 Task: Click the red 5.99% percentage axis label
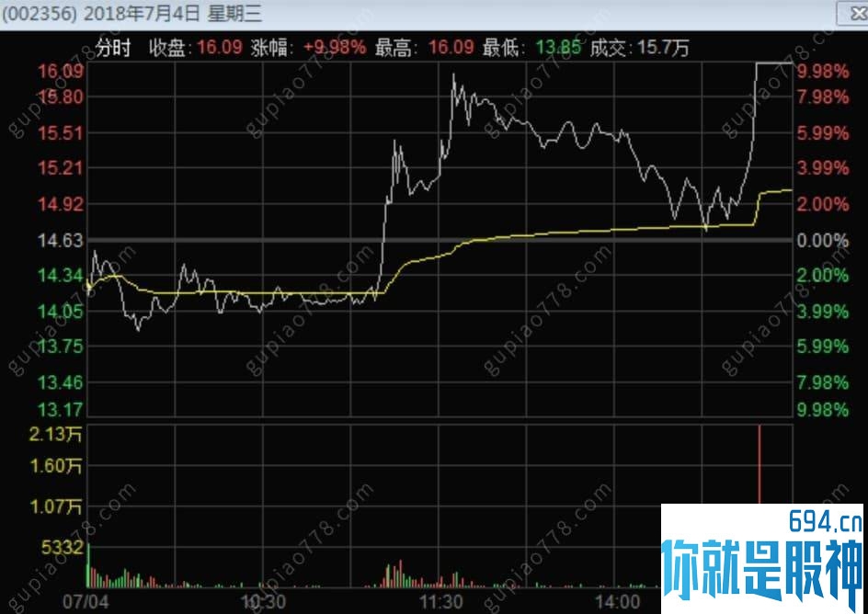pyautogui.click(x=823, y=133)
